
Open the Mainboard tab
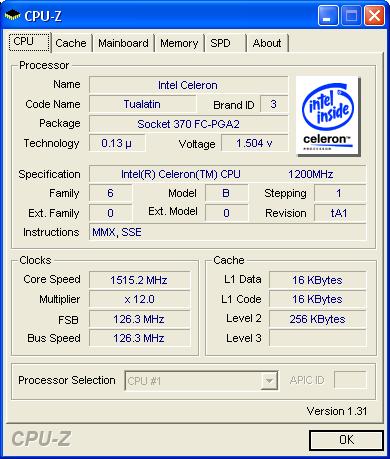(x=123, y=43)
